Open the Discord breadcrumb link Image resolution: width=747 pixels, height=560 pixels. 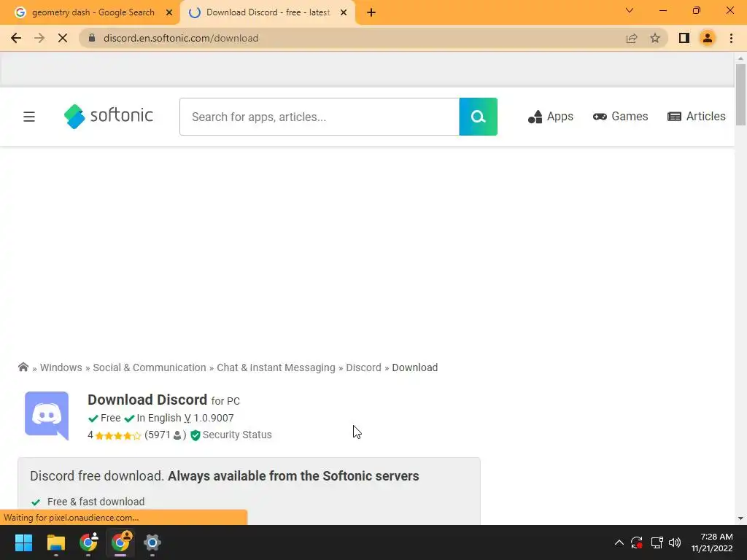click(x=363, y=367)
